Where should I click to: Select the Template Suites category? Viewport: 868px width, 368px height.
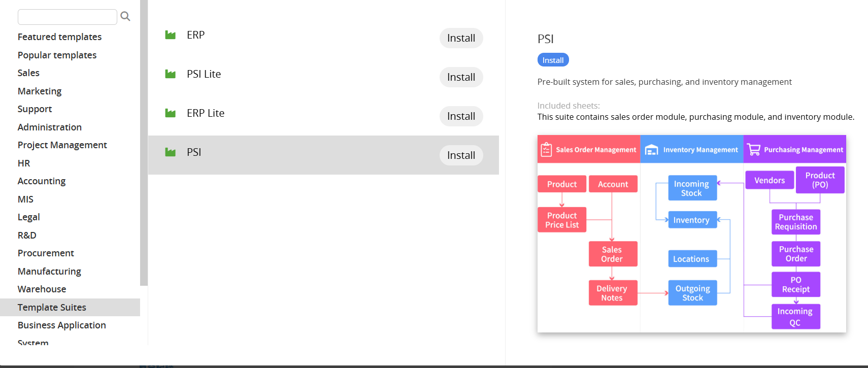52,308
